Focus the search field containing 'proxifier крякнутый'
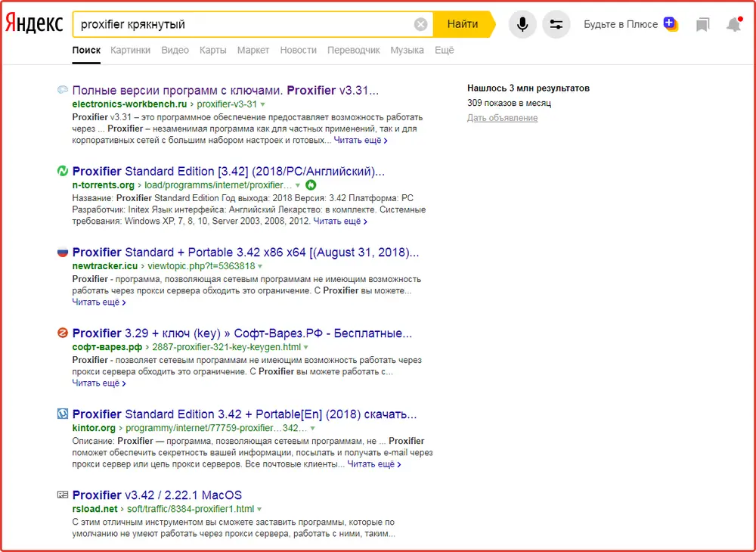 [x=242, y=24]
